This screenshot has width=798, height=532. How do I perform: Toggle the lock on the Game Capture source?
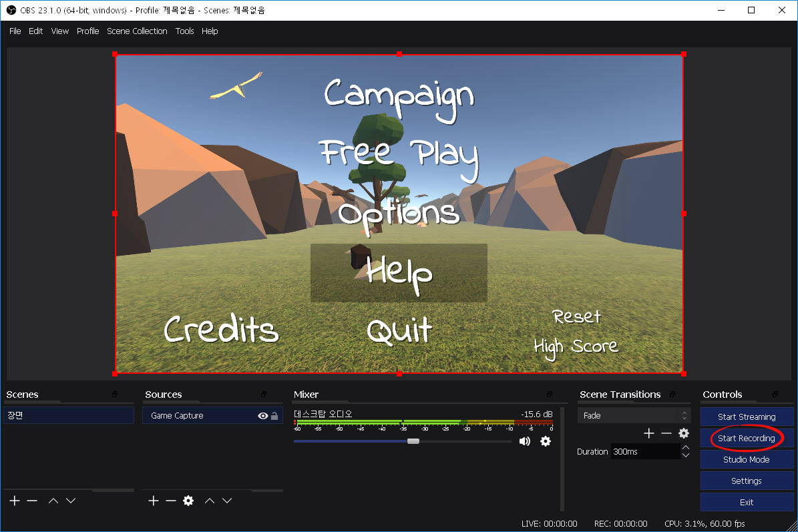click(x=275, y=416)
